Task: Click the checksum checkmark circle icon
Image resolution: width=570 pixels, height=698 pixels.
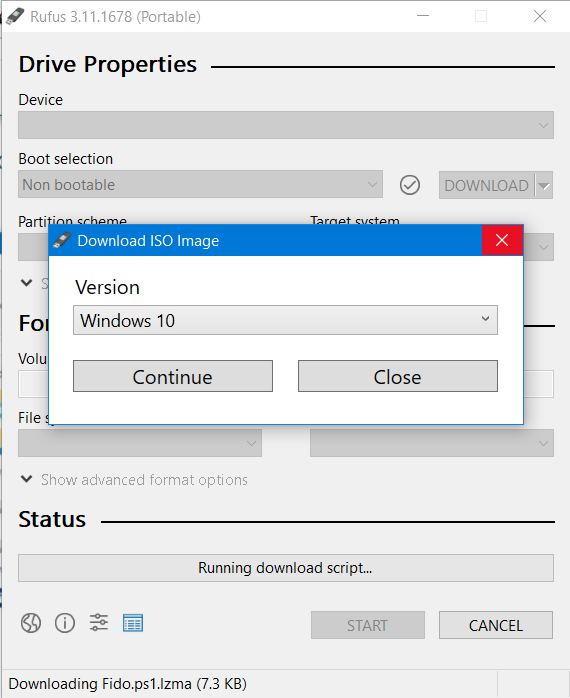Action: tap(410, 185)
